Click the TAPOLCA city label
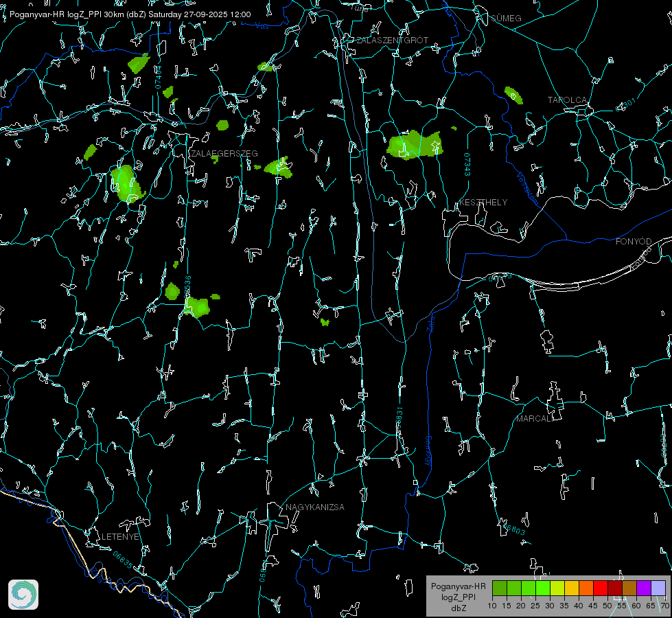672x618 pixels. (567, 100)
